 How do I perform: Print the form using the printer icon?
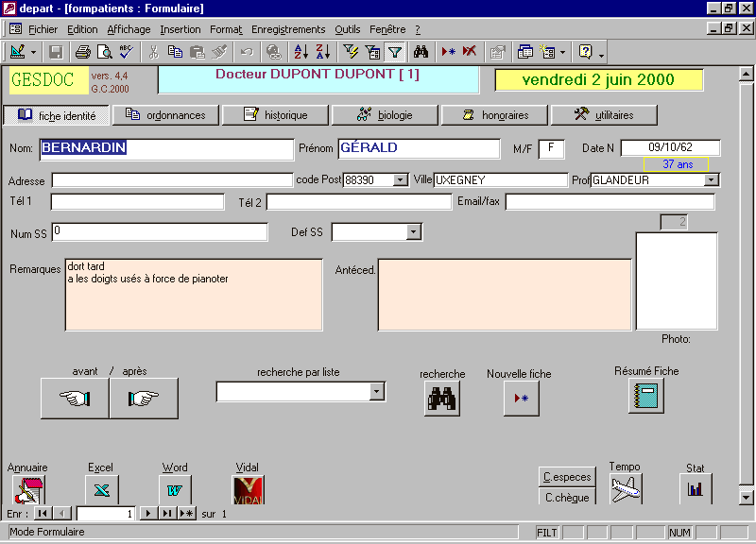pyautogui.click(x=83, y=52)
